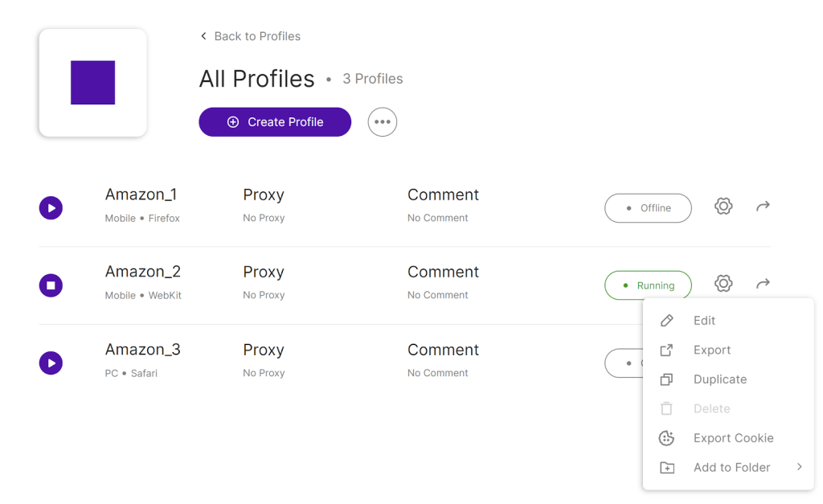This screenshot has width=823, height=504.
Task: Click the Create Profile button
Action: (x=275, y=122)
